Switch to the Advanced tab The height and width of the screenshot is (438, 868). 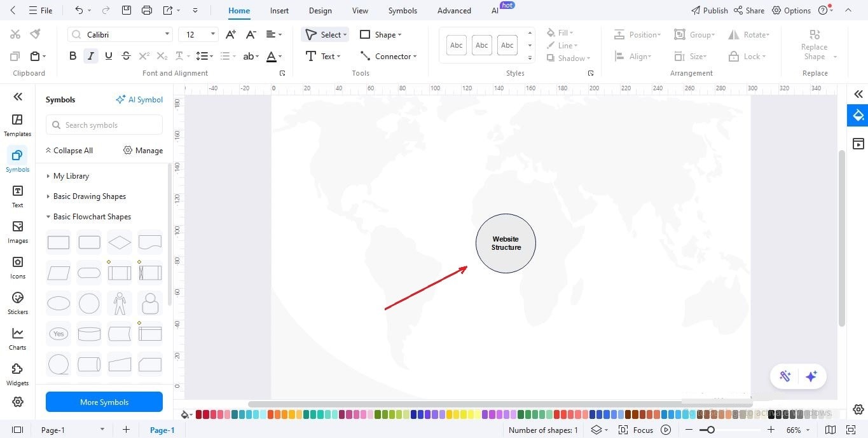454,10
